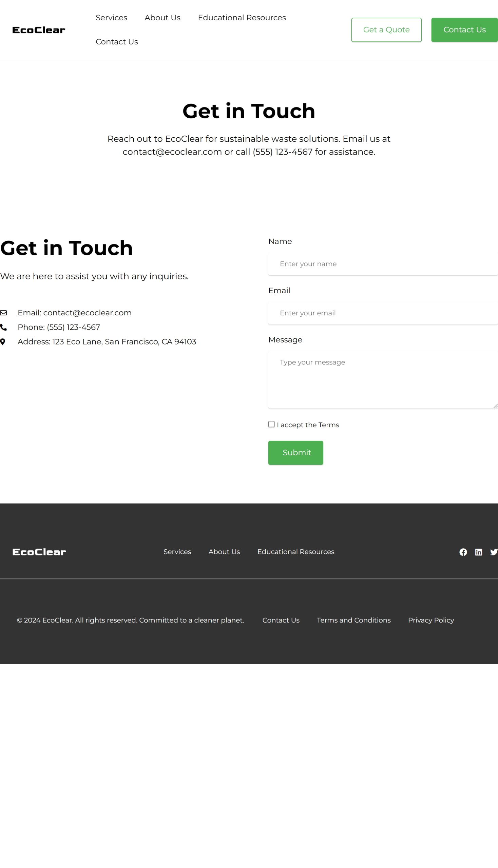
Task: Click 'We are here to assist you' text
Action: [x=94, y=276]
